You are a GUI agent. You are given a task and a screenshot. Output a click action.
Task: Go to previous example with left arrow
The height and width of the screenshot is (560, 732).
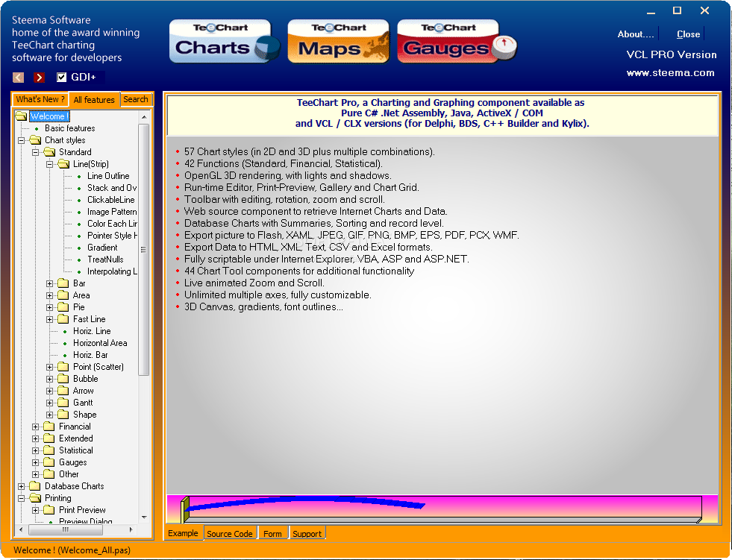[18, 77]
